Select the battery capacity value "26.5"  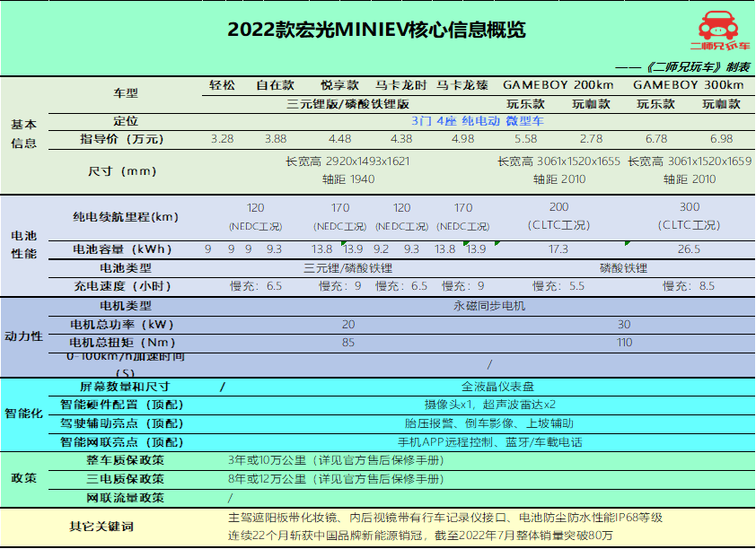point(689,249)
